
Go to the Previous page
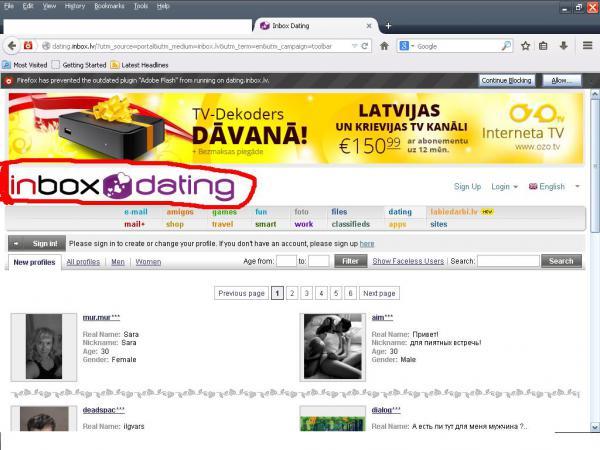point(241,293)
